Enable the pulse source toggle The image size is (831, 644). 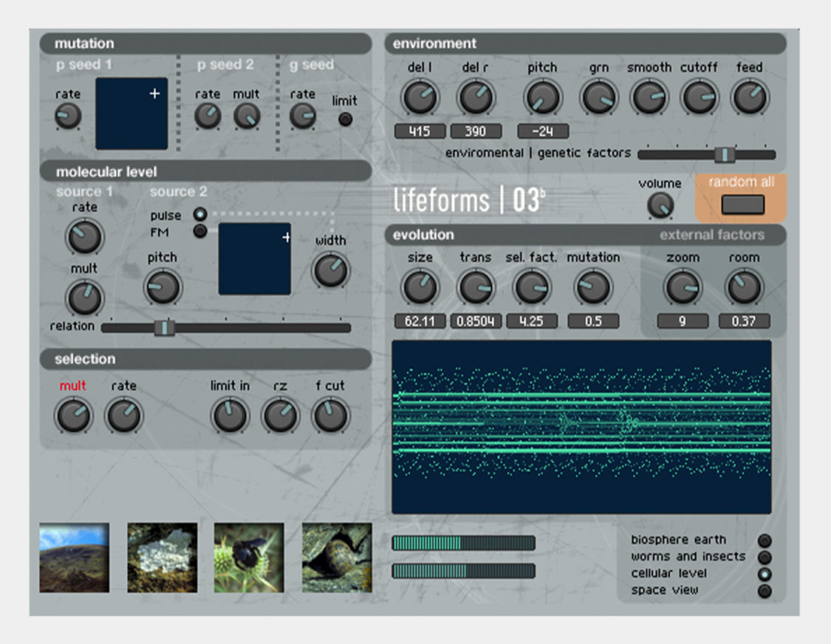(x=198, y=215)
